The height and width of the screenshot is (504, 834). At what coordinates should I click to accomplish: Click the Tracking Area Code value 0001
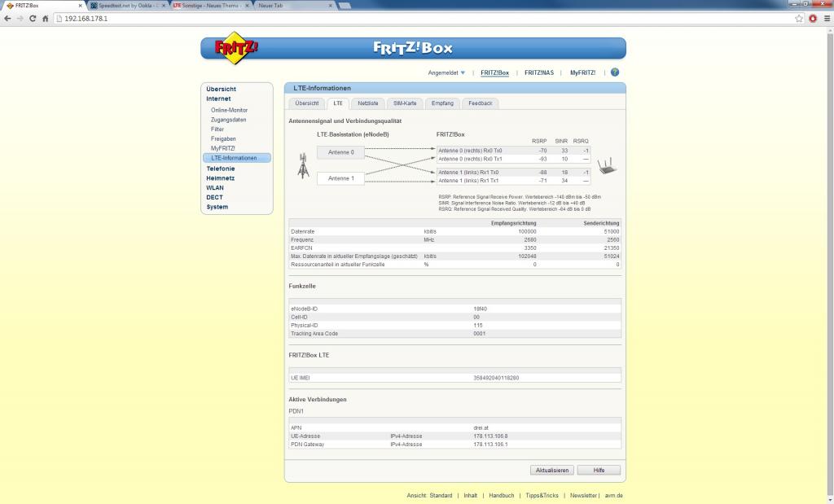[479, 334]
